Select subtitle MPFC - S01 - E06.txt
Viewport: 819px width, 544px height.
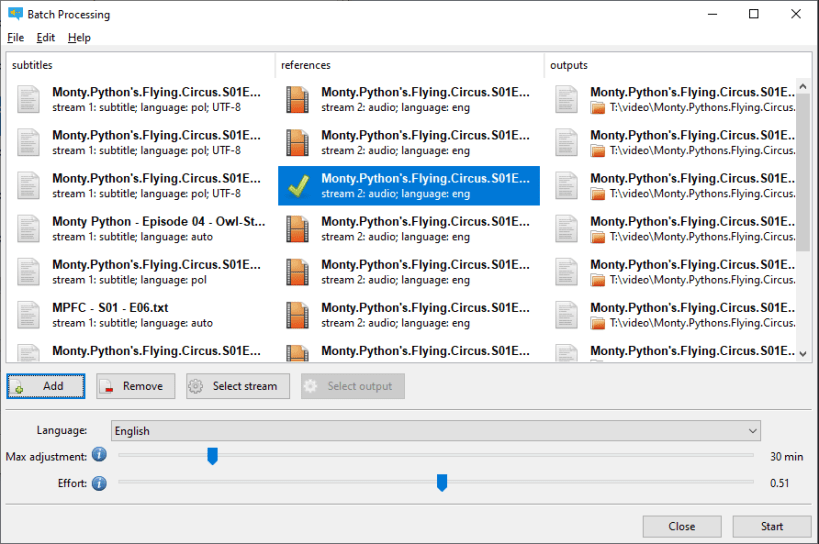pos(140,315)
